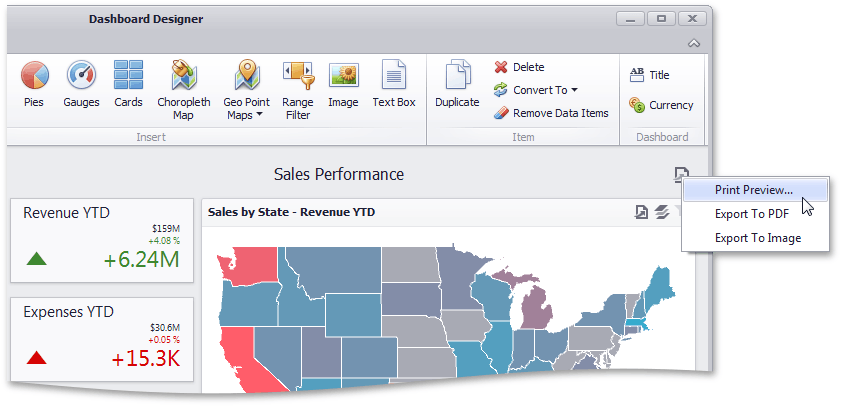Click the Duplicate item icon

coord(457,84)
